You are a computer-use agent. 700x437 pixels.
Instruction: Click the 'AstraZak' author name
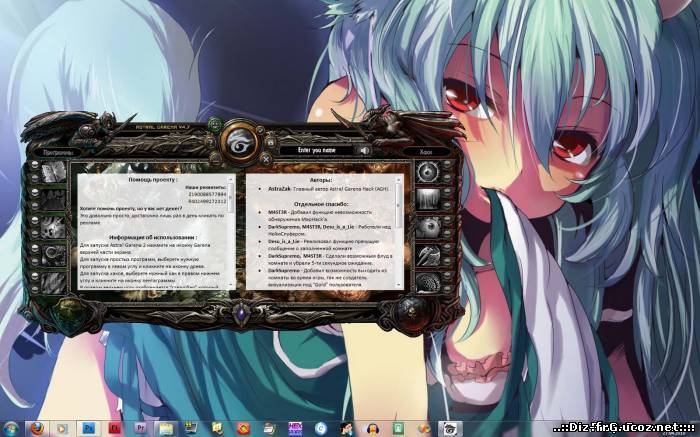pyautogui.click(x=279, y=189)
